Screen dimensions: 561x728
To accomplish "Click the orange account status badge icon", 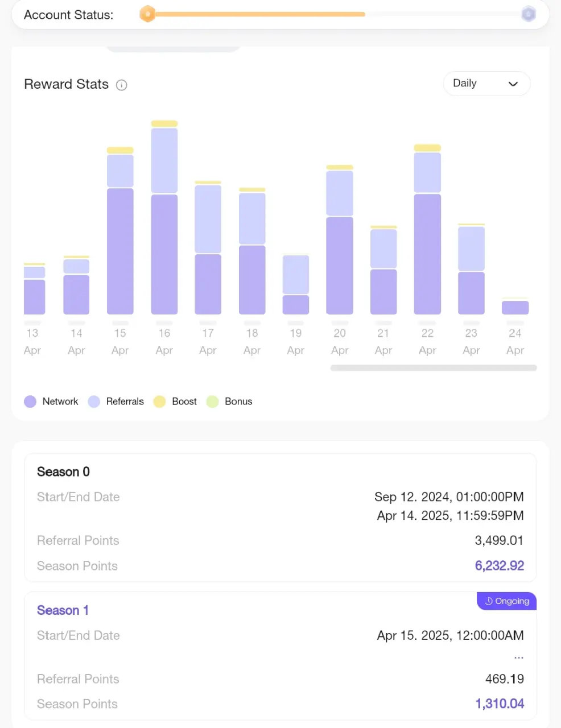I will tap(147, 14).
